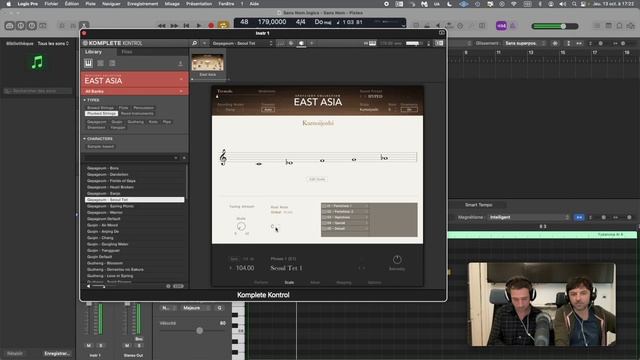Select preset Gayageum - Spring Picnic
Screen dimensions: 640x360
coord(134,206)
